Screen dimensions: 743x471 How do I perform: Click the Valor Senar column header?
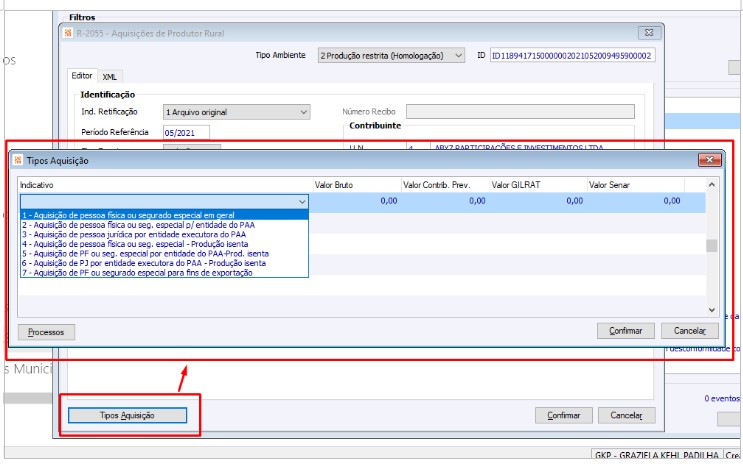(635, 185)
